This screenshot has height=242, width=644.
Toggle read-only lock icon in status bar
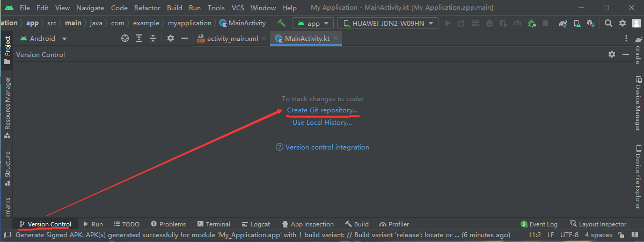point(621,235)
